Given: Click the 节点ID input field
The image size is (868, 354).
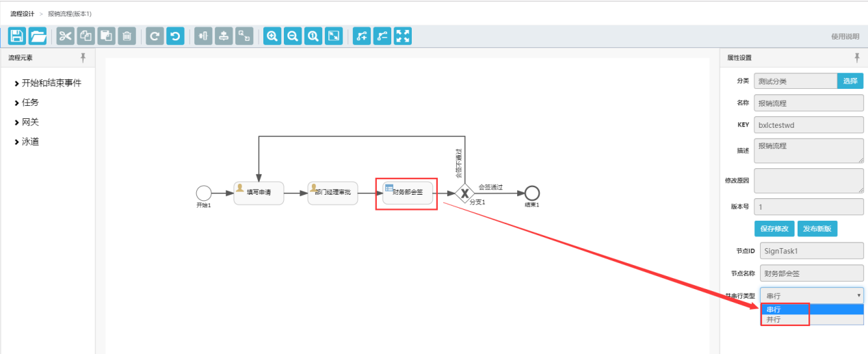Looking at the screenshot, I should 812,251.
